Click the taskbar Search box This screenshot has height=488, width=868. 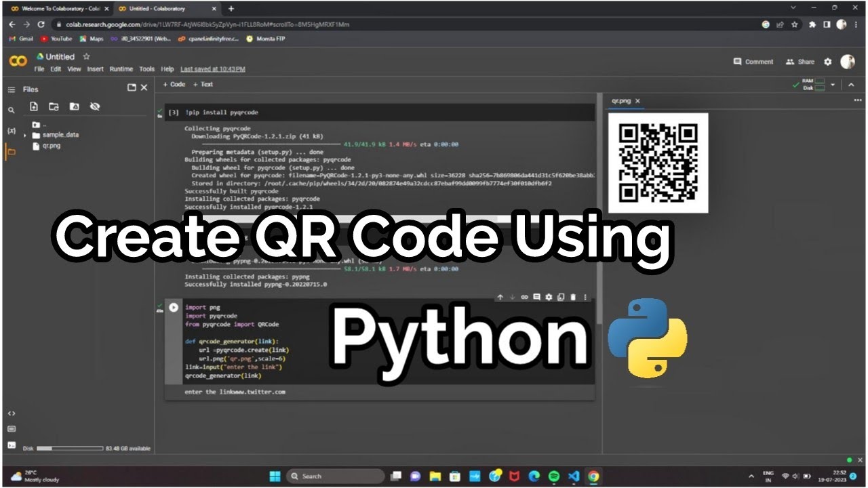click(335, 476)
